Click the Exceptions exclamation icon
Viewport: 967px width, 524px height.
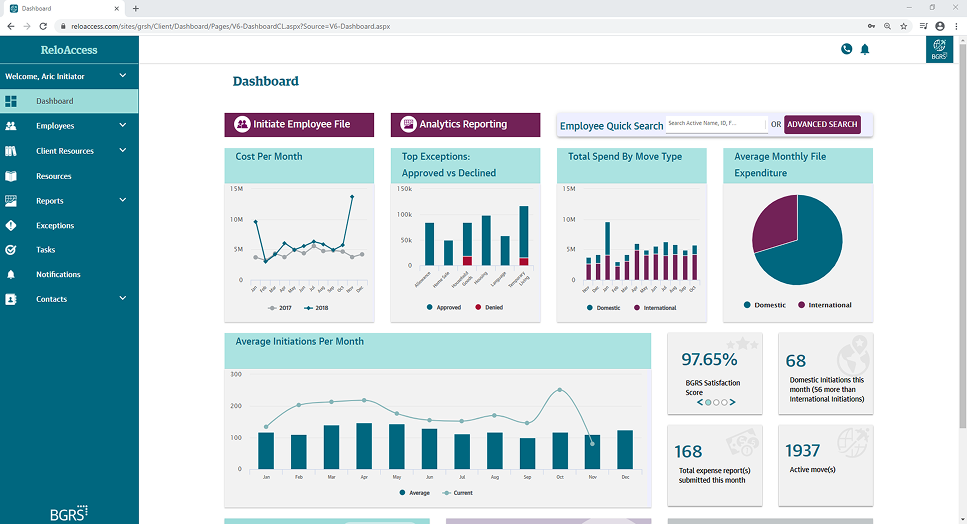(10, 226)
